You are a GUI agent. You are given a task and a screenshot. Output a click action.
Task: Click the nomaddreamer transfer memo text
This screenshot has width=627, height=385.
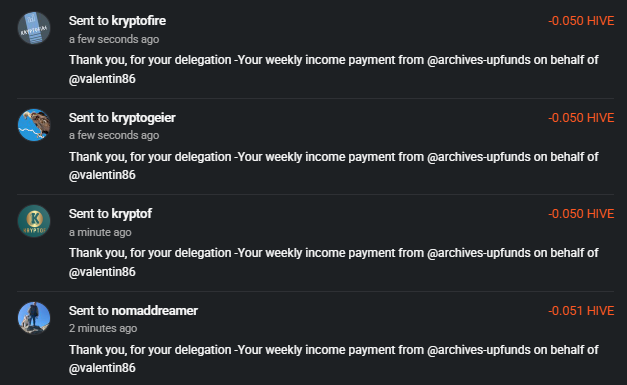tap(333, 359)
